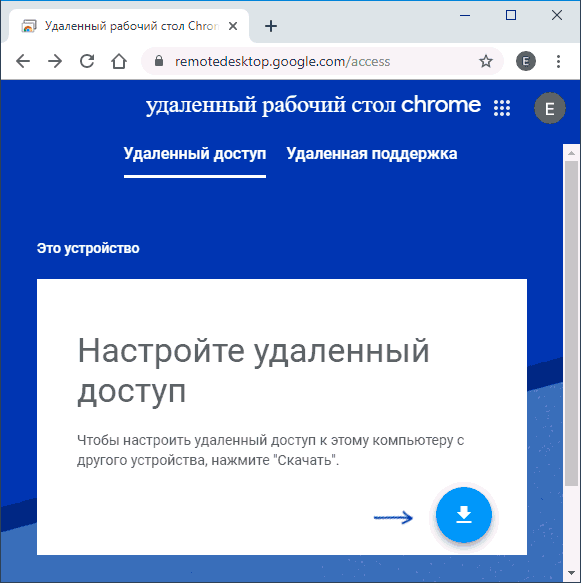Select the Удаленный рабочий стол Chrome browser tab
This screenshot has height=583, width=581.
pyautogui.click(x=129, y=26)
